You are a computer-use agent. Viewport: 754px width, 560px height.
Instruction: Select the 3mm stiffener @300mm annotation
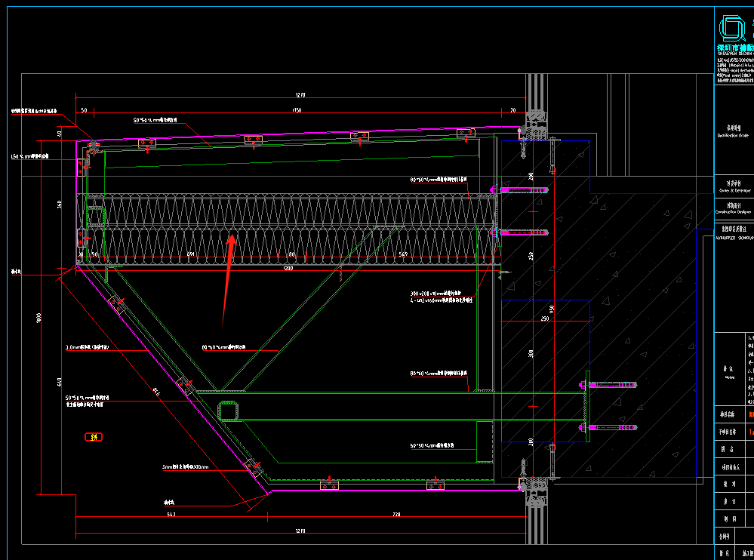click(185, 466)
